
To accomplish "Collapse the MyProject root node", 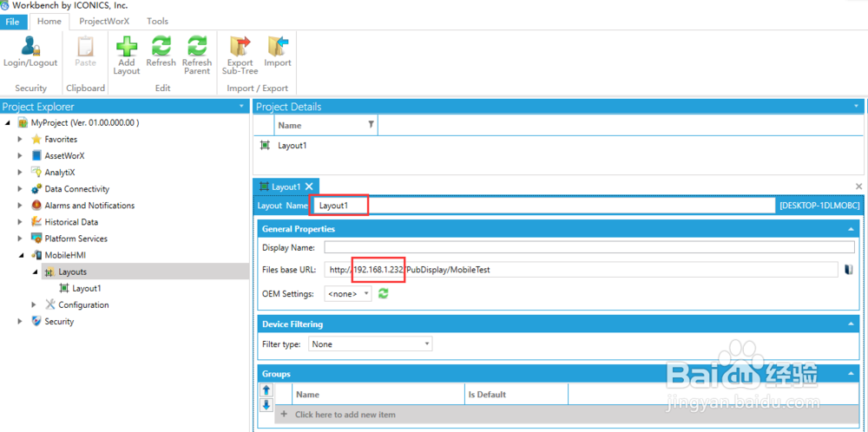I will coord(7,123).
